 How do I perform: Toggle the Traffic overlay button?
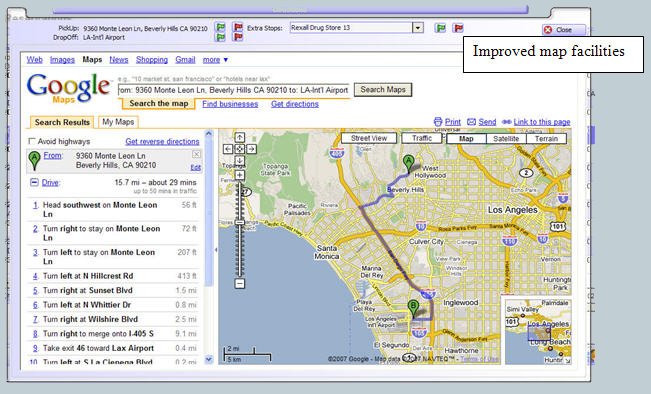tap(422, 138)
